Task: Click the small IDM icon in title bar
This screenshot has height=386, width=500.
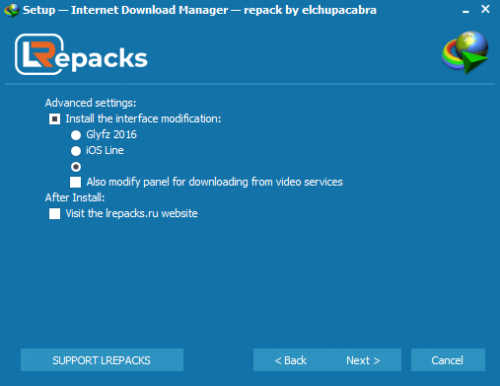Action: click(x=12, y=10)
